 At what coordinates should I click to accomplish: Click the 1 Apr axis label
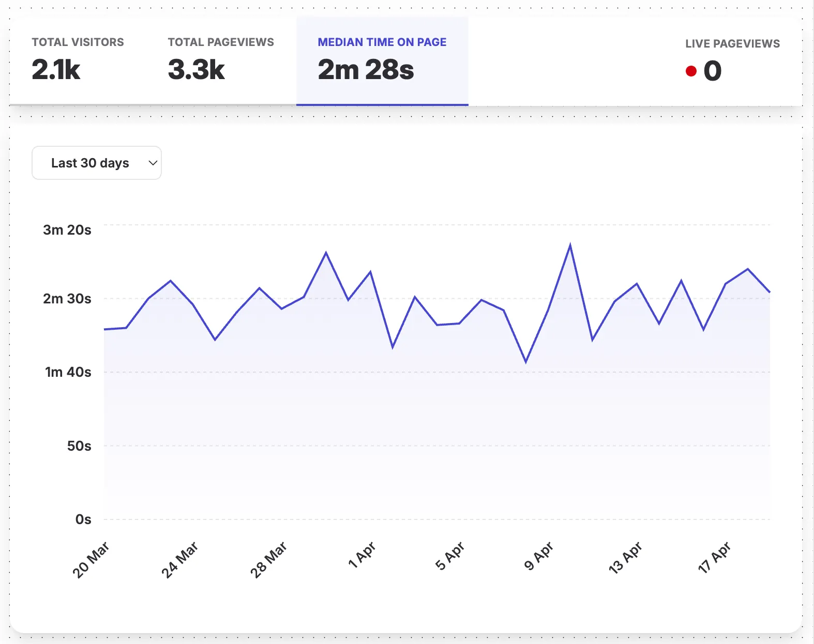coord(361,555)
